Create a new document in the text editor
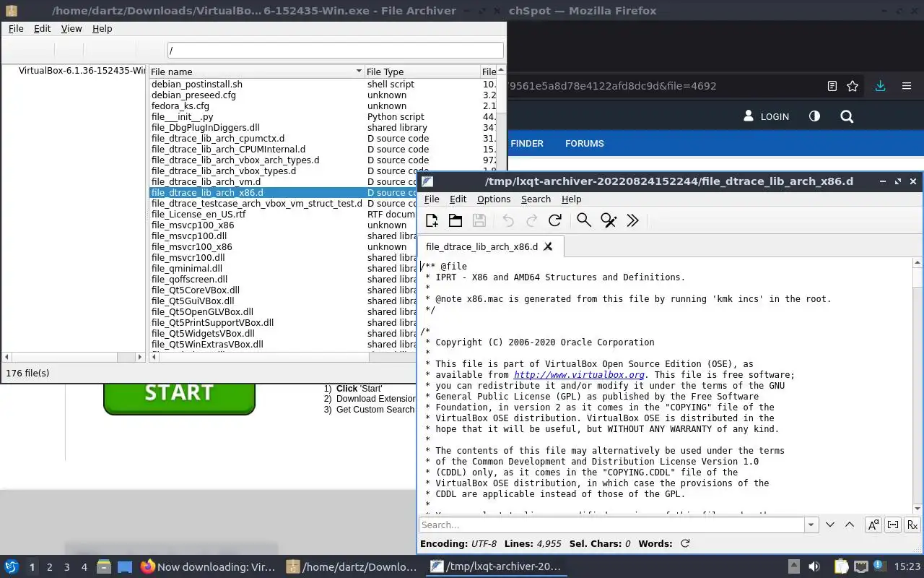Screen dimensions: 924x578 click(432, 220)
